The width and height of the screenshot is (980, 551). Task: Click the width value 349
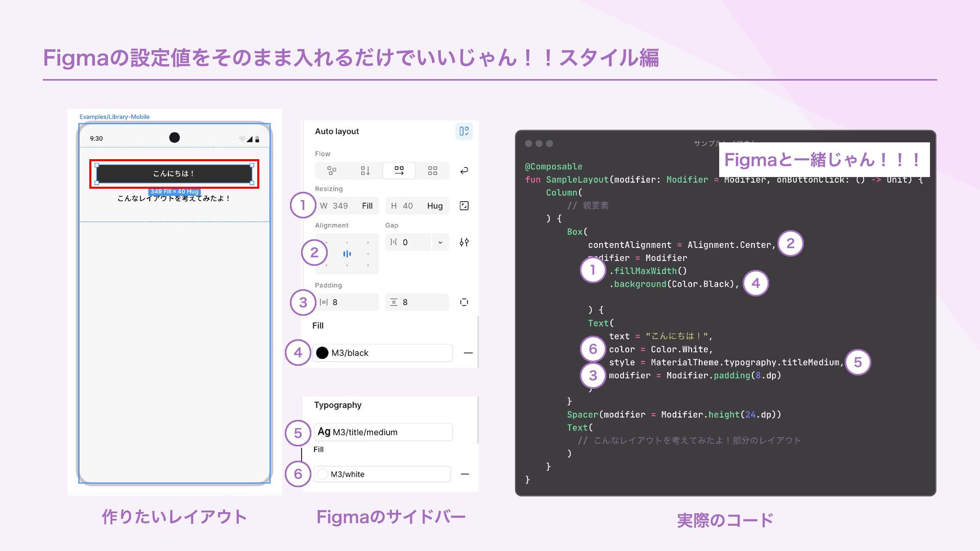pos(340,206)
